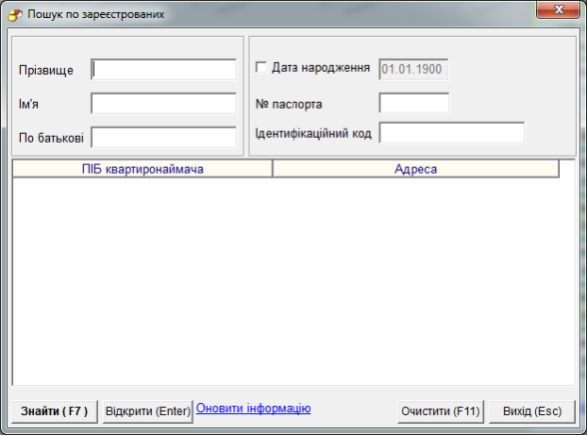
Task: Click the empty results grid area
Action: pos(294,281)
